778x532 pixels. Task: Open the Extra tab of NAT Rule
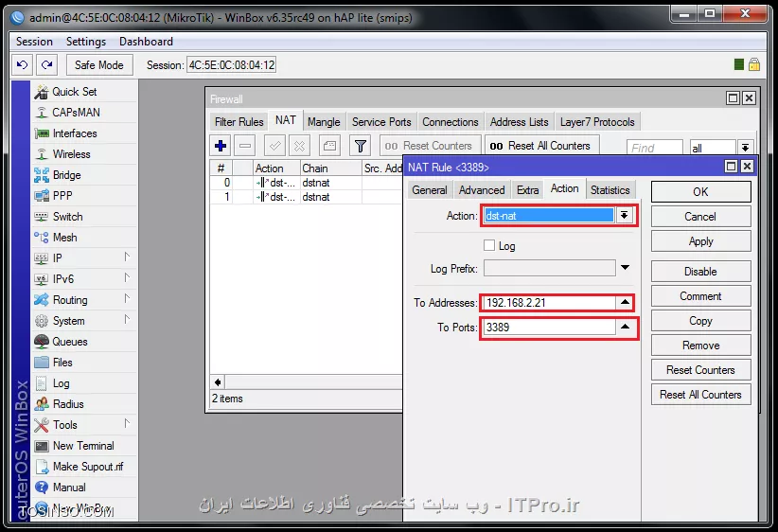(x=527, y=190)
